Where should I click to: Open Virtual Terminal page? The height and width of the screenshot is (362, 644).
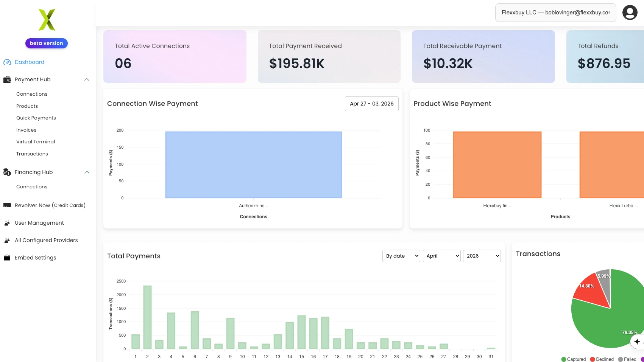coord(36,141)
